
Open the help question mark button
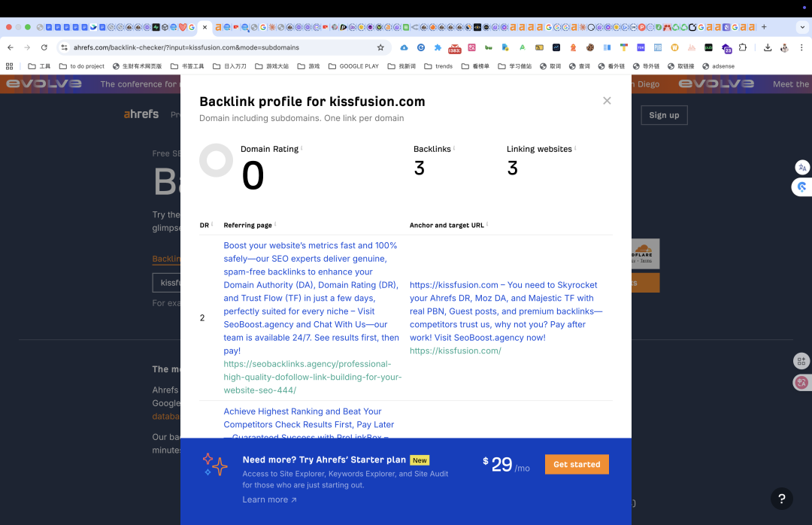[x=781, y=499]
